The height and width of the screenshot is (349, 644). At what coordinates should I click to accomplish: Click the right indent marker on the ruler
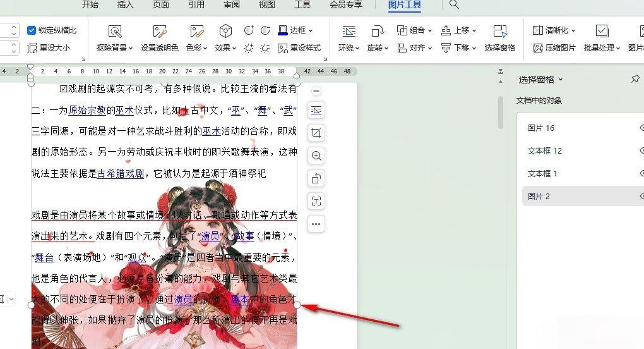(297, 75)
